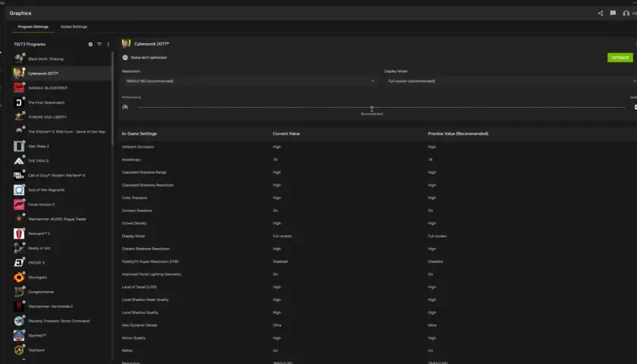Click Cascaded Shadows Range setting

click(144, 172)
